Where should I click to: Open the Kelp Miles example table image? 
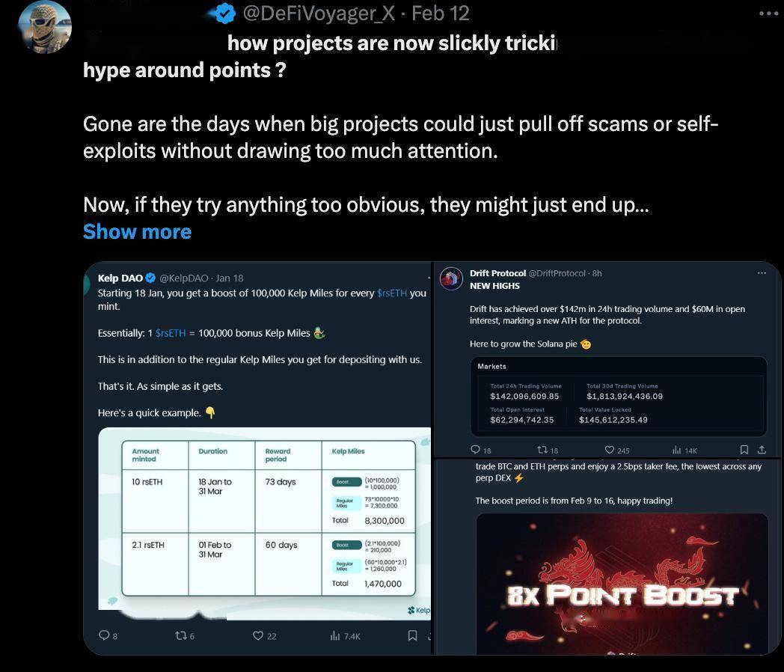point(265,520)
